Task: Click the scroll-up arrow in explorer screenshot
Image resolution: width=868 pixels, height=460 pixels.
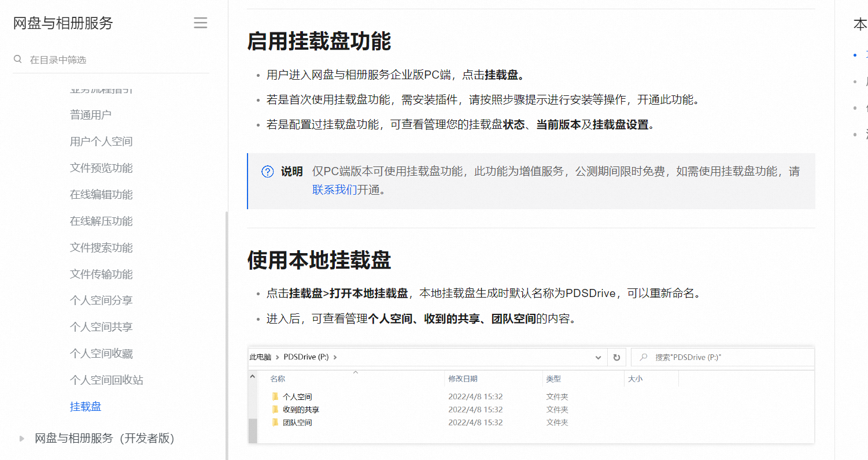Action: coord(253,376)
